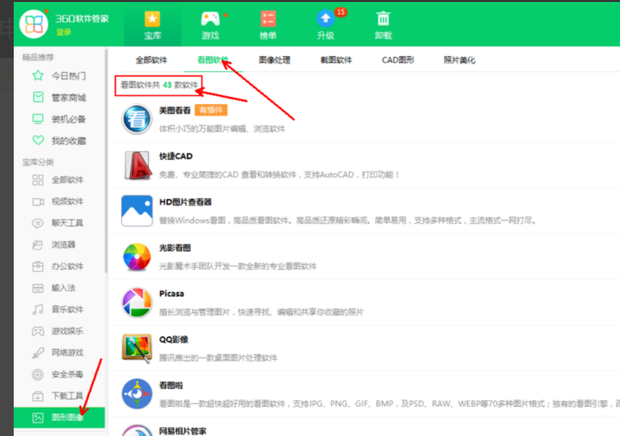This screenshot has width=620, height=436.
Task: Open the 美图看看 title
Action: click(x=175, y=110)
